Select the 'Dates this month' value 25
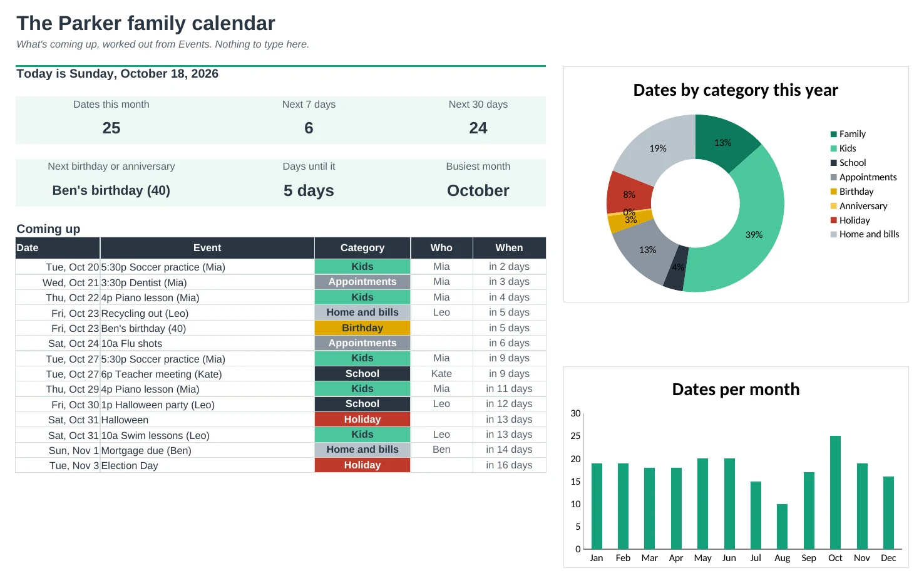 pyautogui.click(x=111, y=128)
